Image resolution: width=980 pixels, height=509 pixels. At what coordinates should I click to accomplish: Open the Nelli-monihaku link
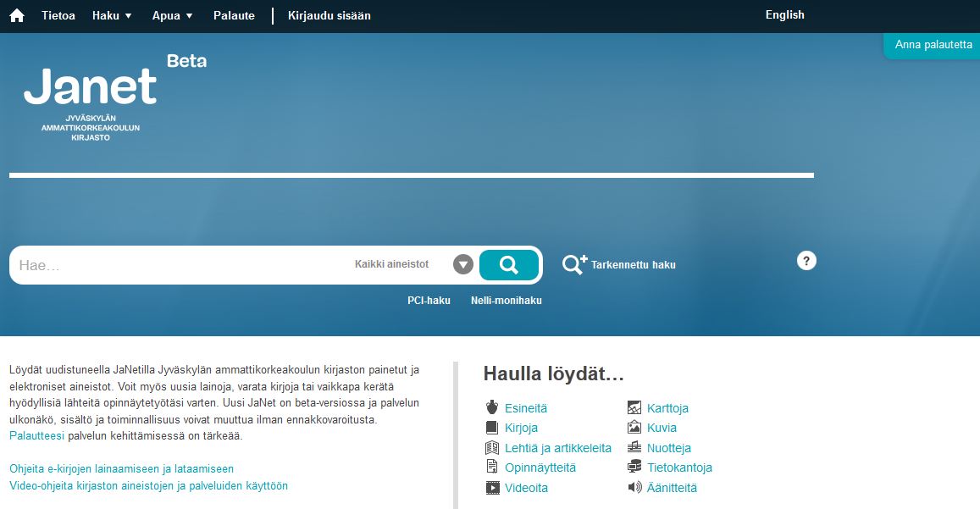tap(507, 301)
